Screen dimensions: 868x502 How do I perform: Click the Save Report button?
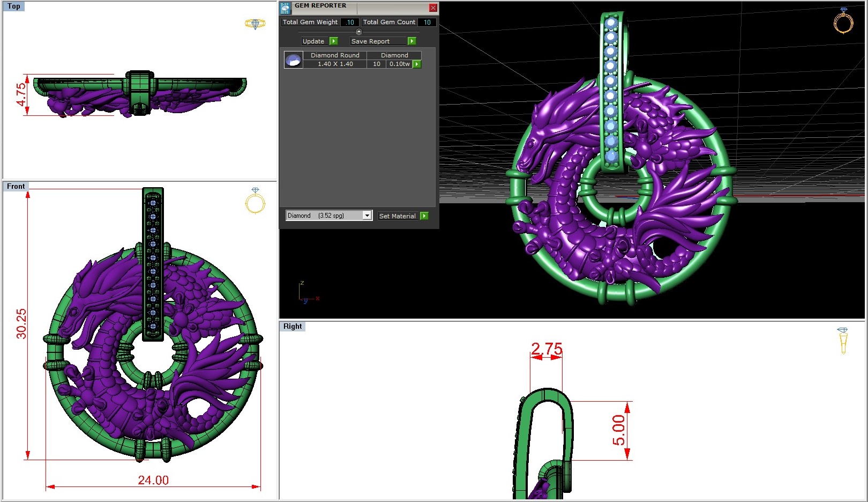pos(378,41)
